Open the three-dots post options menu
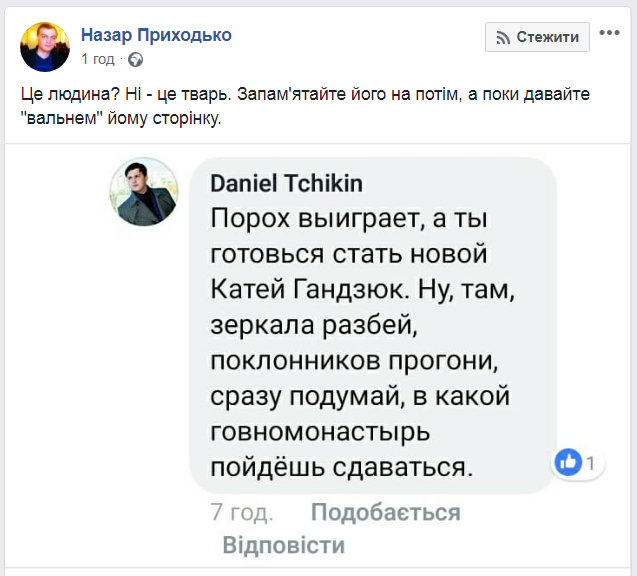Viewport: 637px width, 576px height. pos(609,35)
